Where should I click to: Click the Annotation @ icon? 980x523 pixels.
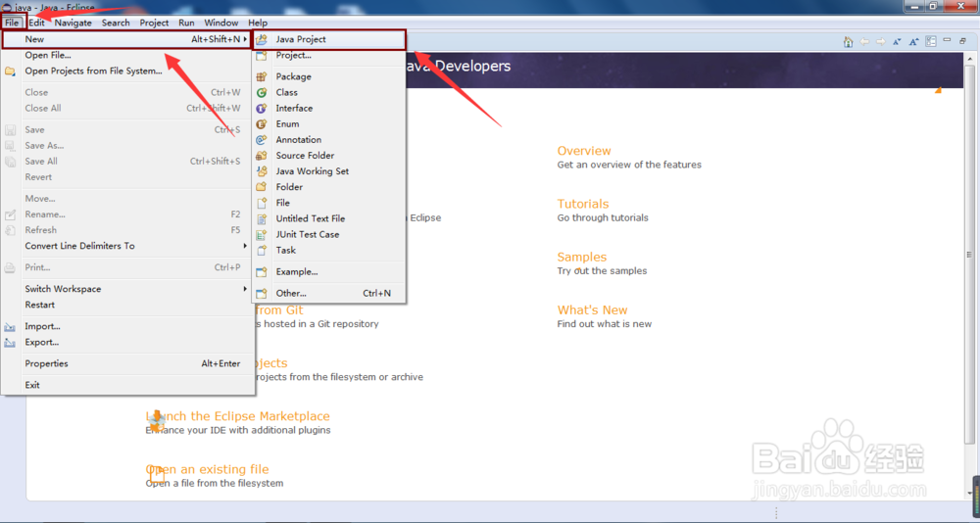coord(262,140)
